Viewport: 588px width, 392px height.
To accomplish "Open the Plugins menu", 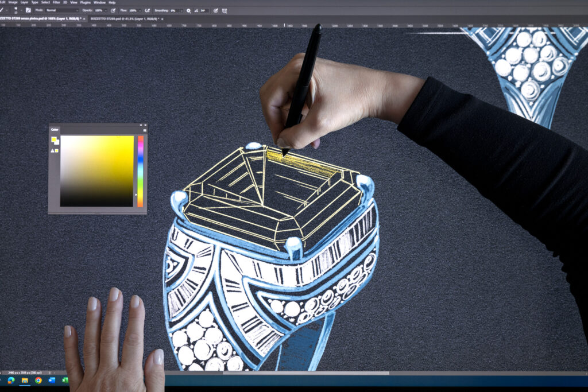I will [85, 2].
